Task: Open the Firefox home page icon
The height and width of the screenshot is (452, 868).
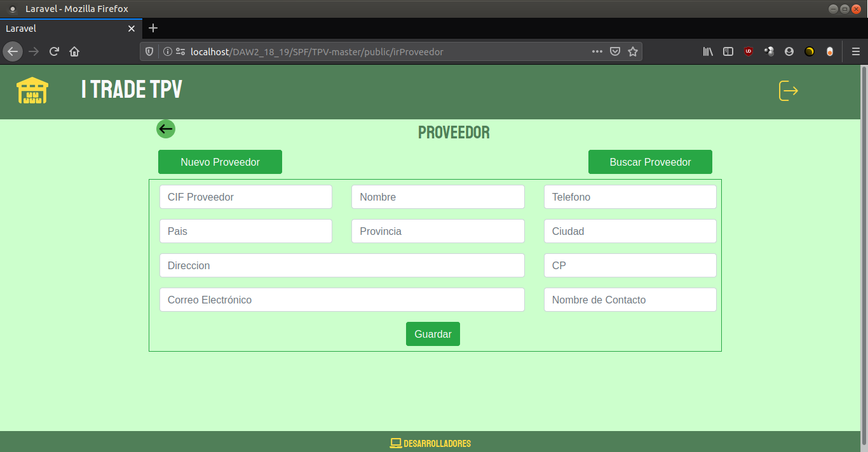Action: (x=74, y=51)
